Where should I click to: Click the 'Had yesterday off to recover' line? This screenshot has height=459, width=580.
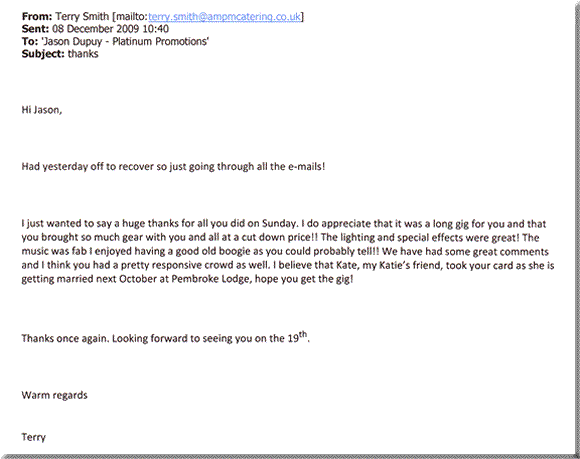pyautogui.click(x=173, y=167)
